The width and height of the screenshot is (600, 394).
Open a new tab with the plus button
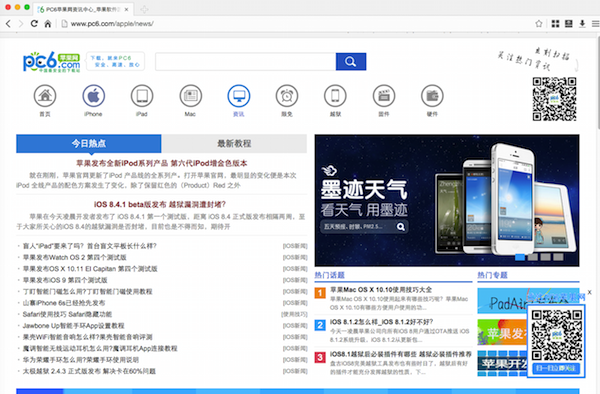(x=144, y=9)
